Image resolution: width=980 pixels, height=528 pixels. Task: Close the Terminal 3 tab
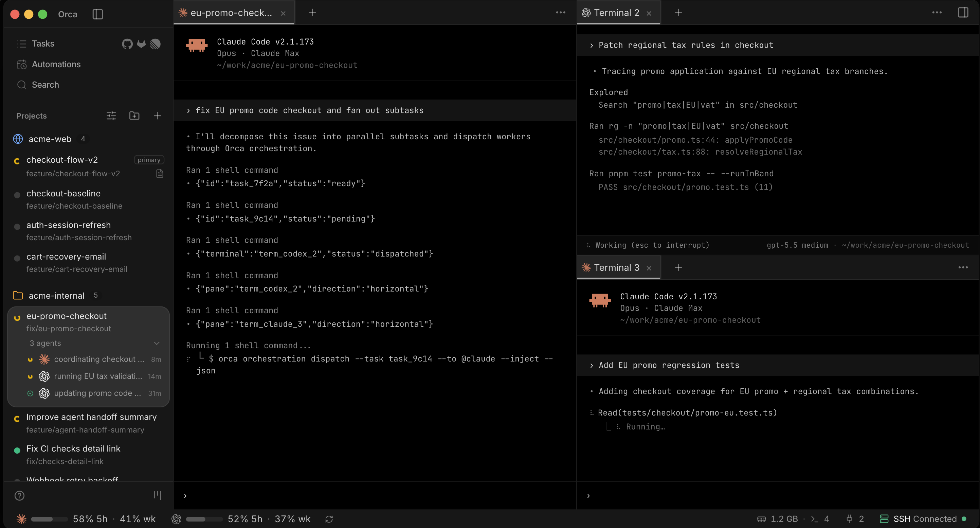pos(649,268)
